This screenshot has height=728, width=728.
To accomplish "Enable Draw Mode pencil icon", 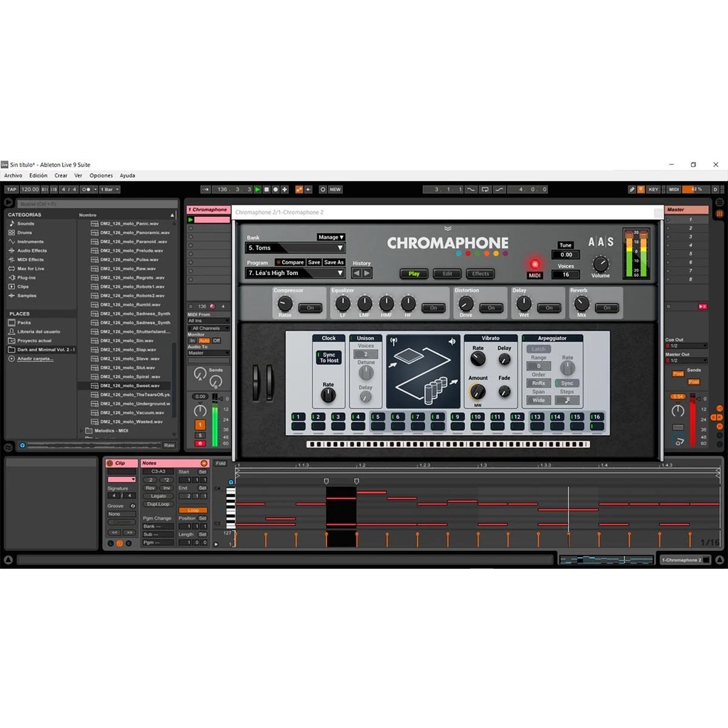I will (632, 189).
